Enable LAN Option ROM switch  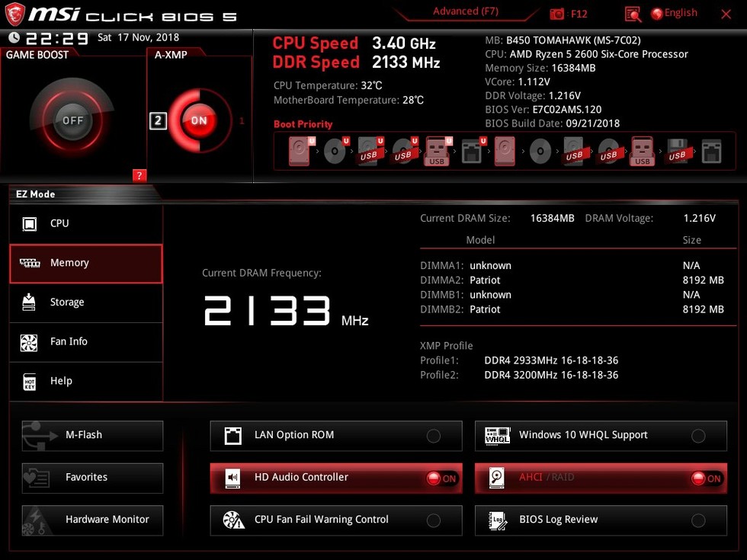434,436
